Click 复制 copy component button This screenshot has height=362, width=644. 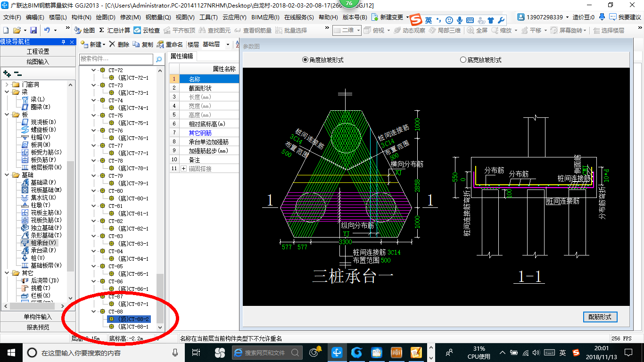click(143, 44)
